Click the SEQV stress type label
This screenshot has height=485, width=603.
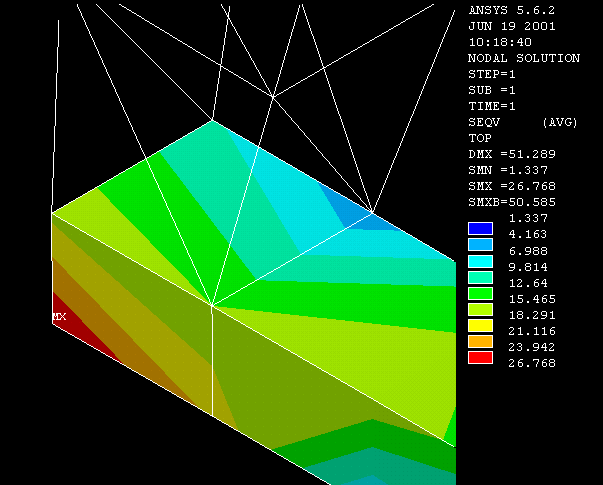[485, 122]
